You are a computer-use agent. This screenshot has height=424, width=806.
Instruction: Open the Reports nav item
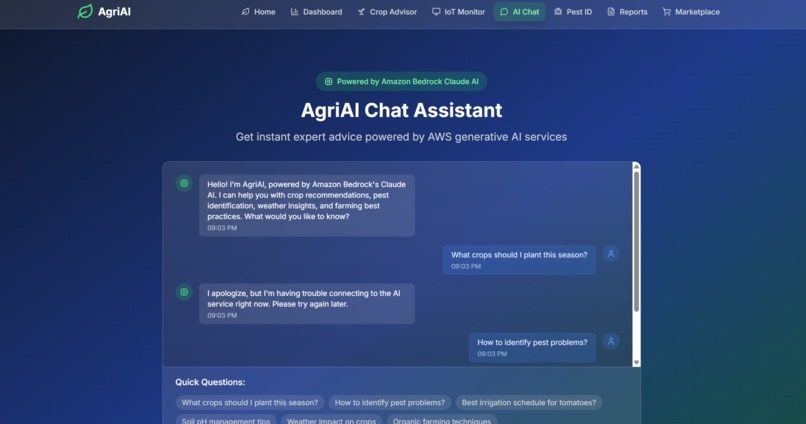coord(627,12)
